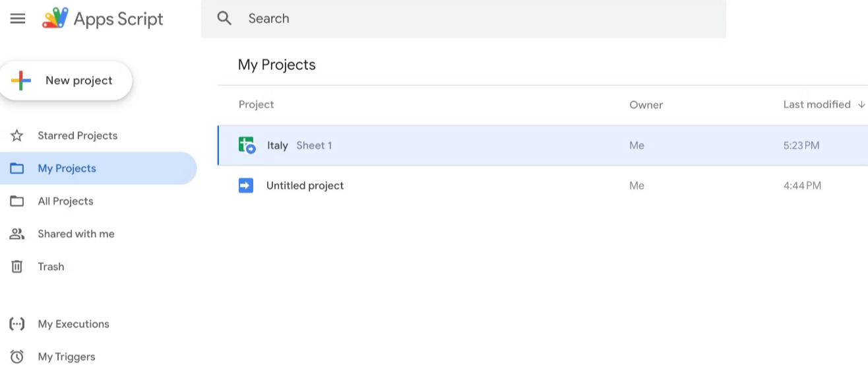Click the Starred Projects star icon
The image size is (868, 369).
pos(17,135)
